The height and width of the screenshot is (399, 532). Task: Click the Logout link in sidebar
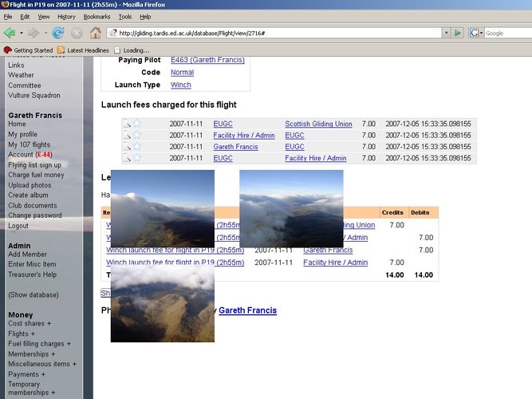click(x=18, y=226)
